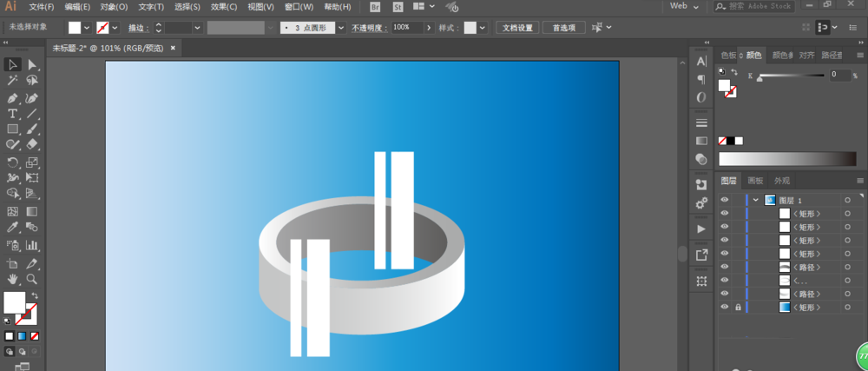Toggle visibility of the bottom locked 矩形 layer
This screenshot has width=868, height=371.
point(725,308)
